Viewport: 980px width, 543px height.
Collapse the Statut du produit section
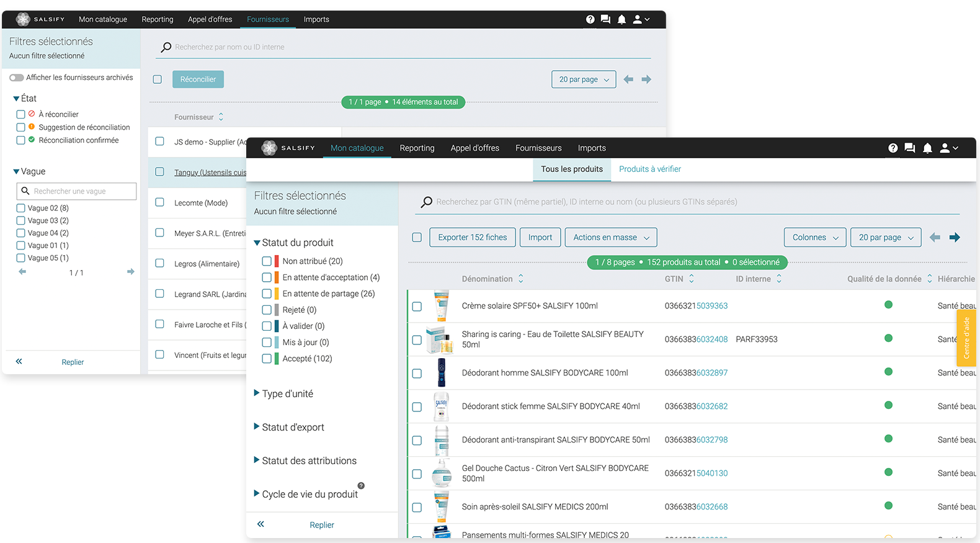point(257,243)
